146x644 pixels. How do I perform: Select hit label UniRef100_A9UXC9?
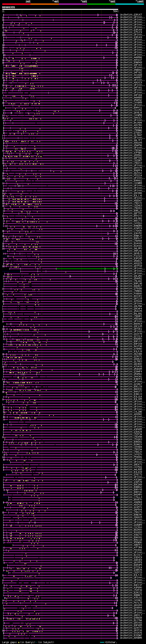pyautogui.click(x=131, y=82)
